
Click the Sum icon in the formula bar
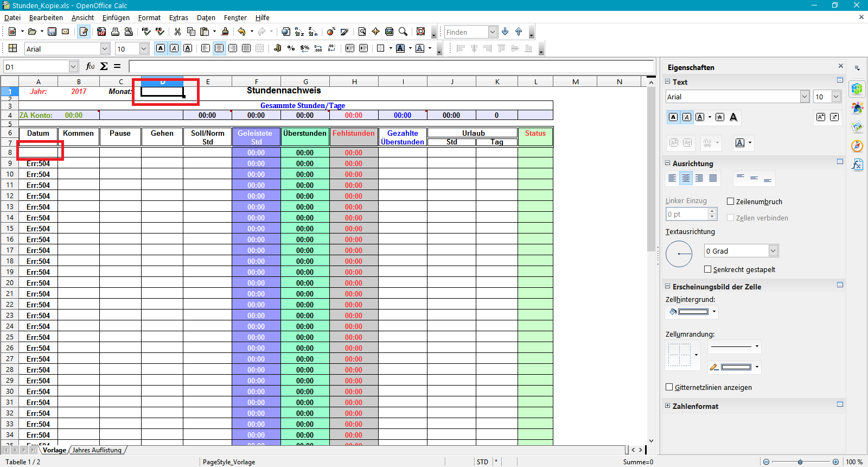[x=104, y=66]
